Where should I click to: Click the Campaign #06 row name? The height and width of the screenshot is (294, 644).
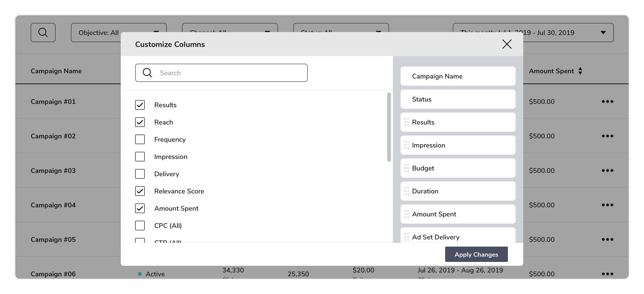click(x=53, y=274)
